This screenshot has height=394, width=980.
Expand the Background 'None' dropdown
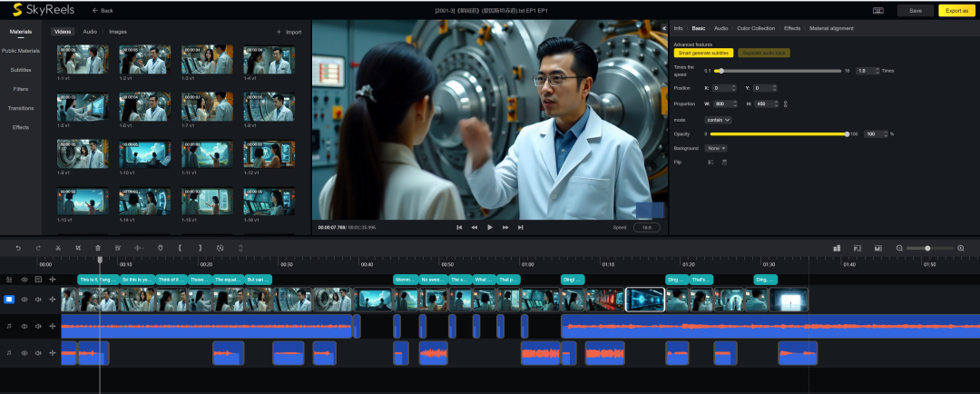(716, 148)
